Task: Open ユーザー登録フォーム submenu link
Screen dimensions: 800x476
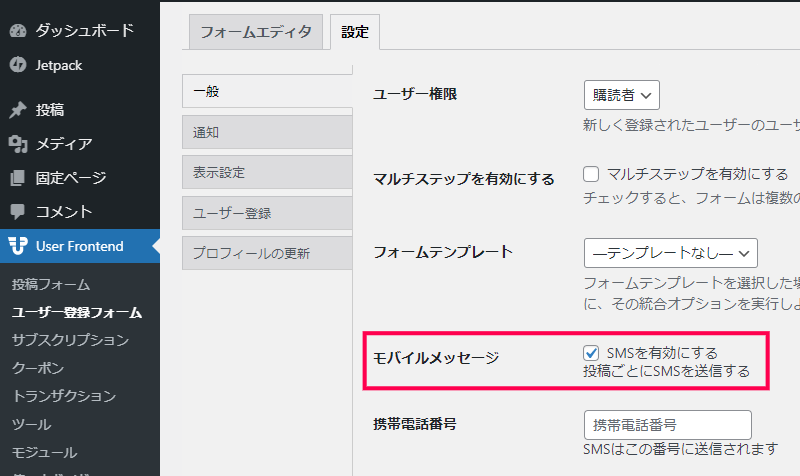Action: 77,312
